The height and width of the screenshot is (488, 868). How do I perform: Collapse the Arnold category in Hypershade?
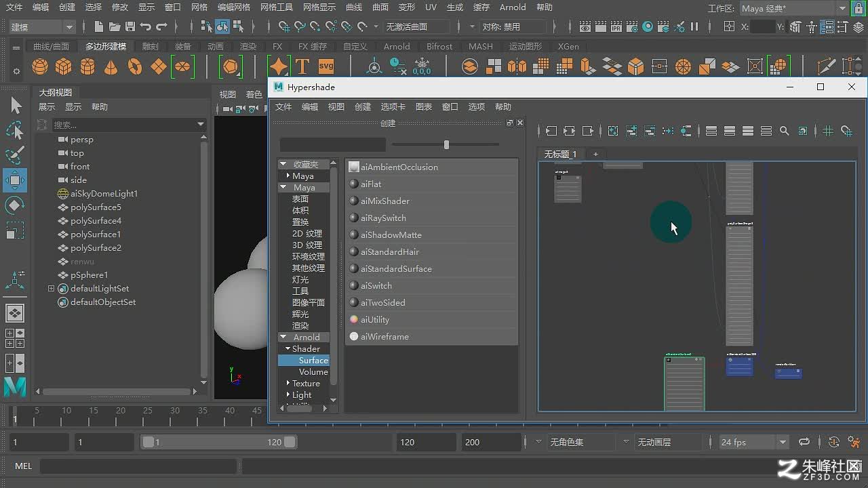click(x=283, y=337)
